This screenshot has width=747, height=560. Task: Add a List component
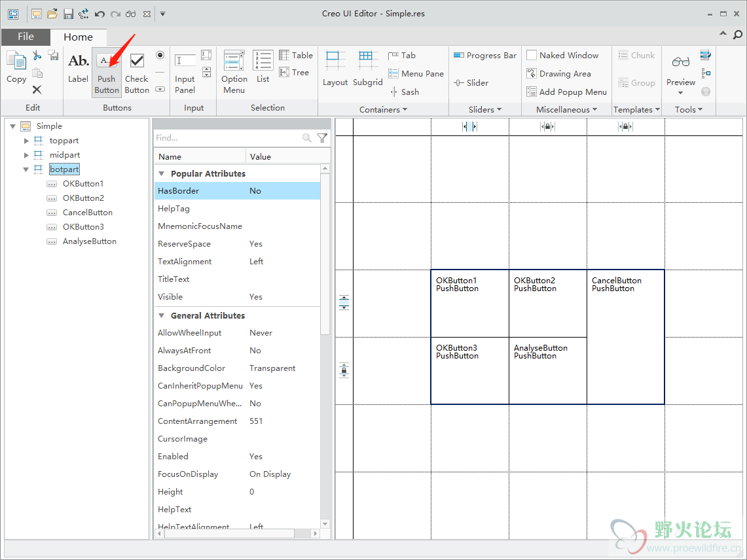(263, 67)
